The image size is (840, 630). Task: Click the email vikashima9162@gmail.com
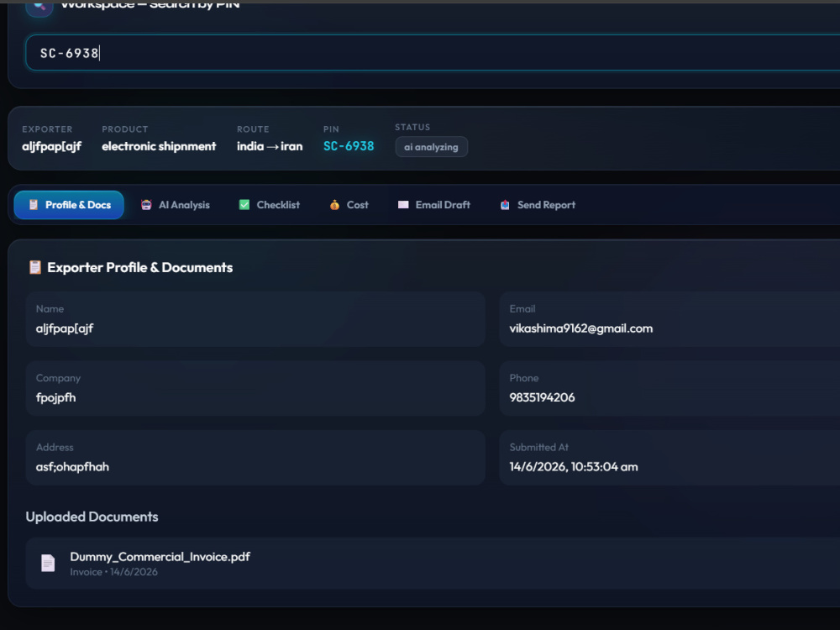[580, 328]
